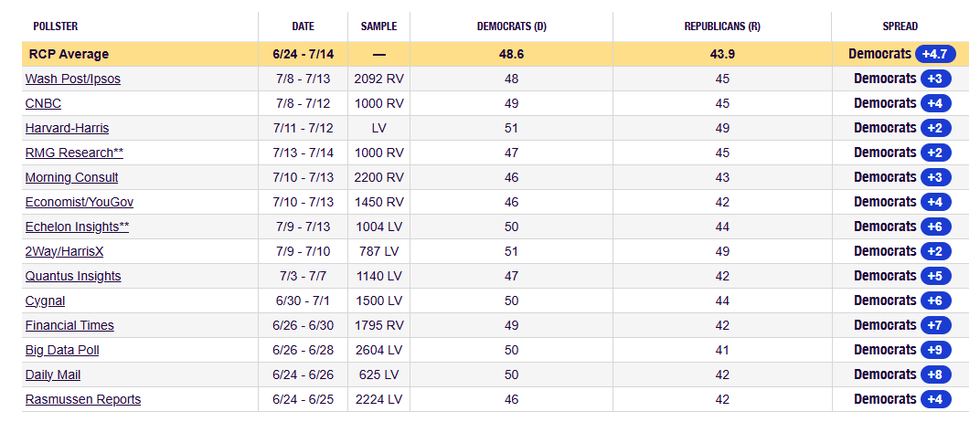Click the 6/24 - 6/25 date cell

[304, 399]
